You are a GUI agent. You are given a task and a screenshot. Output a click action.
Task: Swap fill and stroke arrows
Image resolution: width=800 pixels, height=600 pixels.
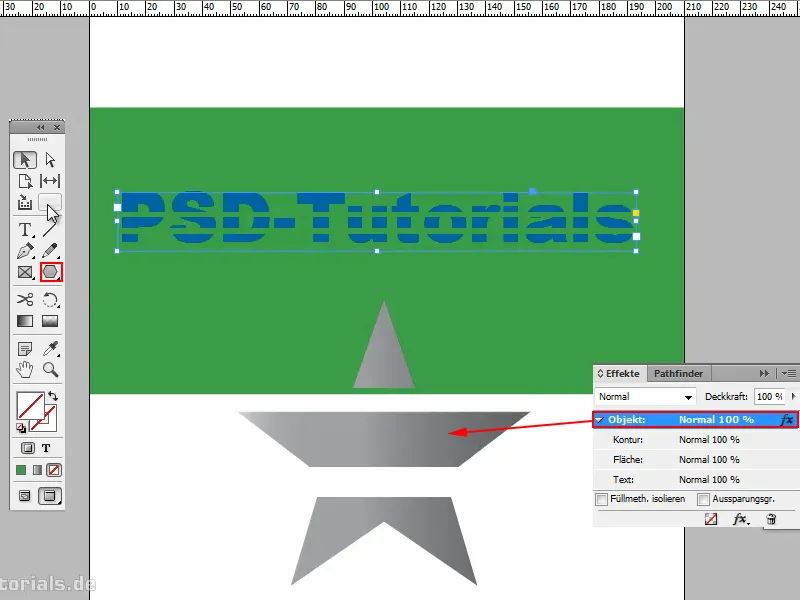(53, 396)
